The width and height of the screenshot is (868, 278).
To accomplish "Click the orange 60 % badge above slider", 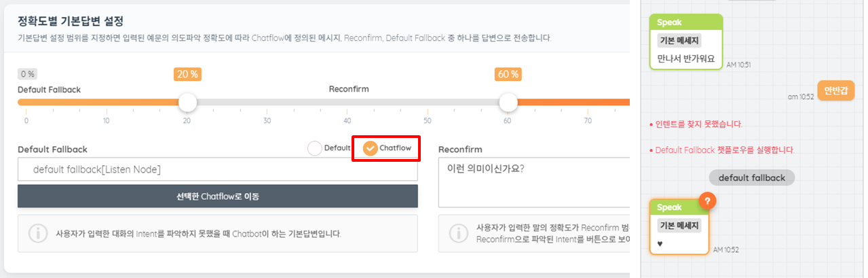I will (508, 74).
